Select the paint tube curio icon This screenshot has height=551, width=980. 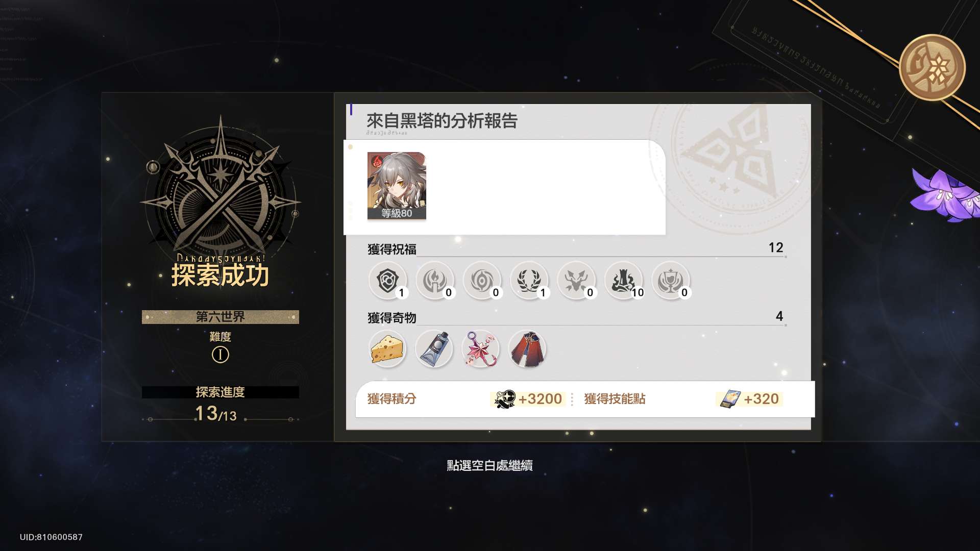434,349
